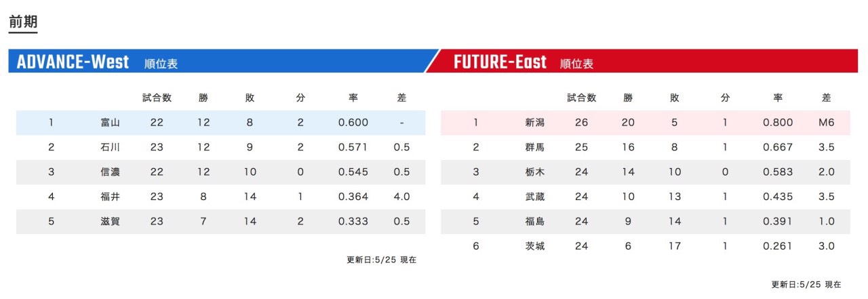Click team 新潟 in East standings
The width and height of the screenshot is (868, 299).
[534, 123]
